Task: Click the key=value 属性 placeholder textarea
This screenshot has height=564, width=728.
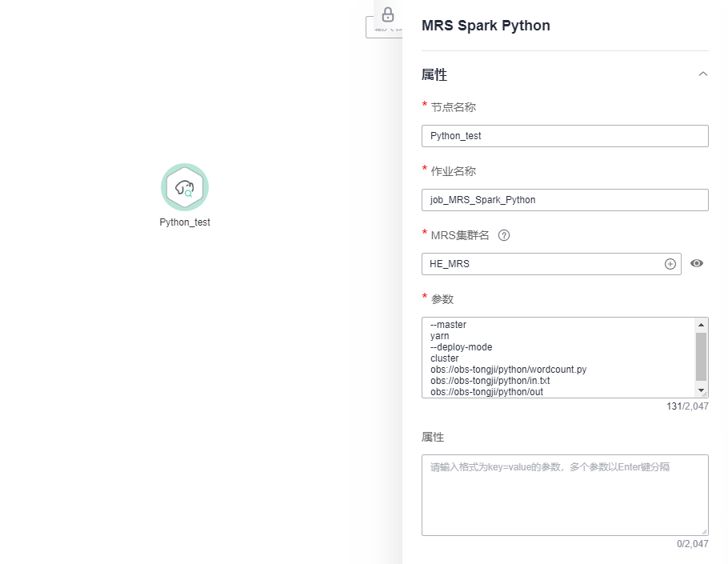Action: point(565,494)
